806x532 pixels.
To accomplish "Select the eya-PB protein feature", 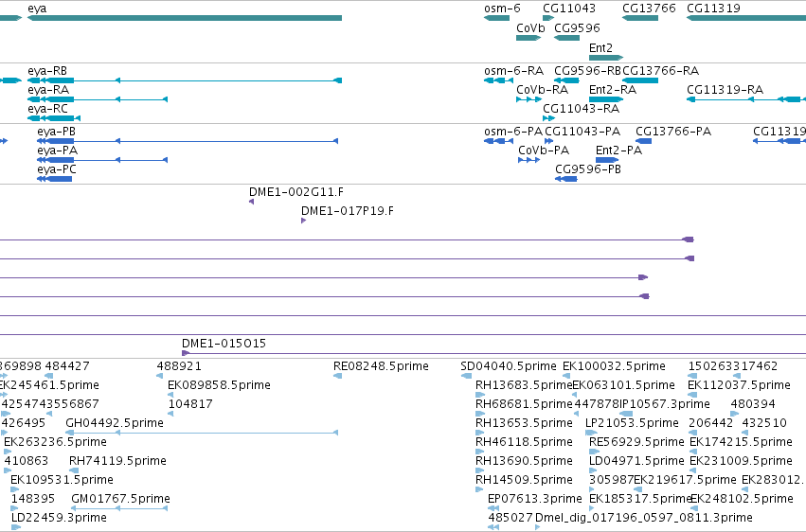I will [188, 141].
